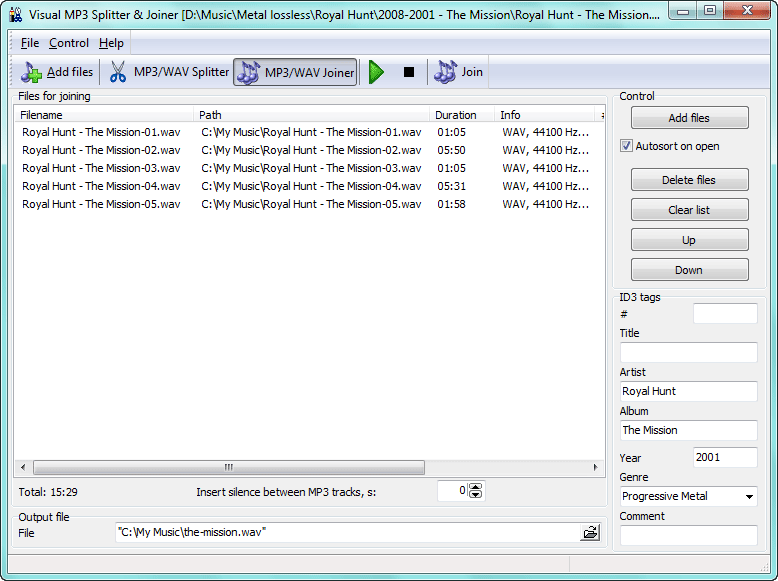
Task: Increase silence between tracks with the spinner
Action: [x=476, y=486]
